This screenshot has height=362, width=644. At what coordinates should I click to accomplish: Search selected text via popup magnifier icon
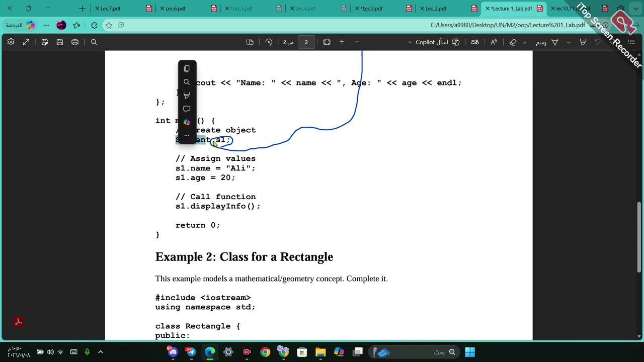pos(187,82)
